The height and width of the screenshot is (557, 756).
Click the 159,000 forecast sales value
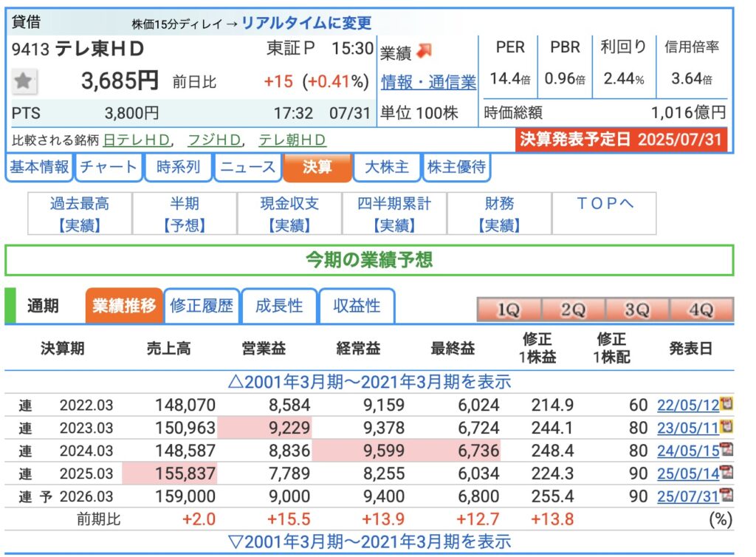pyautogui.click(x=185, y=496)
